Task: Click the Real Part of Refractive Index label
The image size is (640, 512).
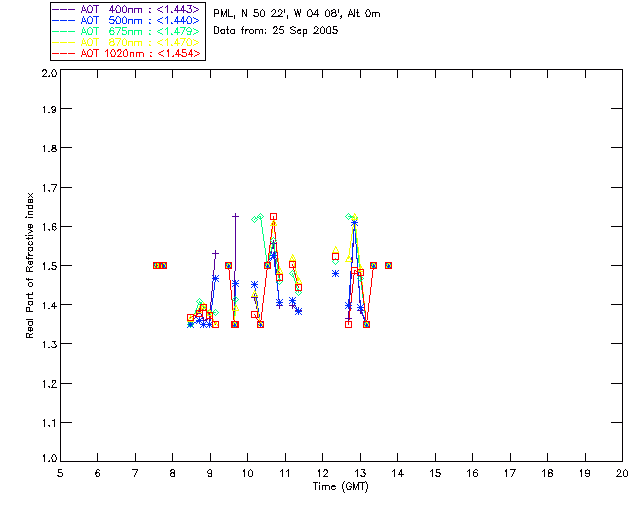Action: pyautogui.click(x=29, y=265)
